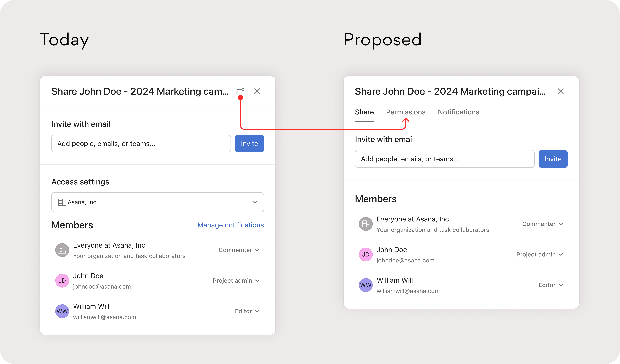Expand the Access settings Asana, Inc dropdown
Screen dimensions: 620x364
[x=254, y=202]
